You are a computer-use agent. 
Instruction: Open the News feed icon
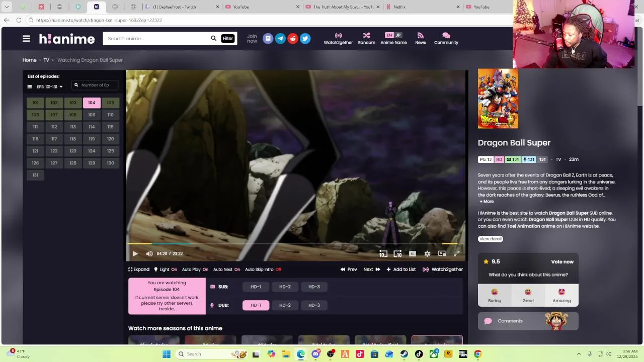pos(421,39)
